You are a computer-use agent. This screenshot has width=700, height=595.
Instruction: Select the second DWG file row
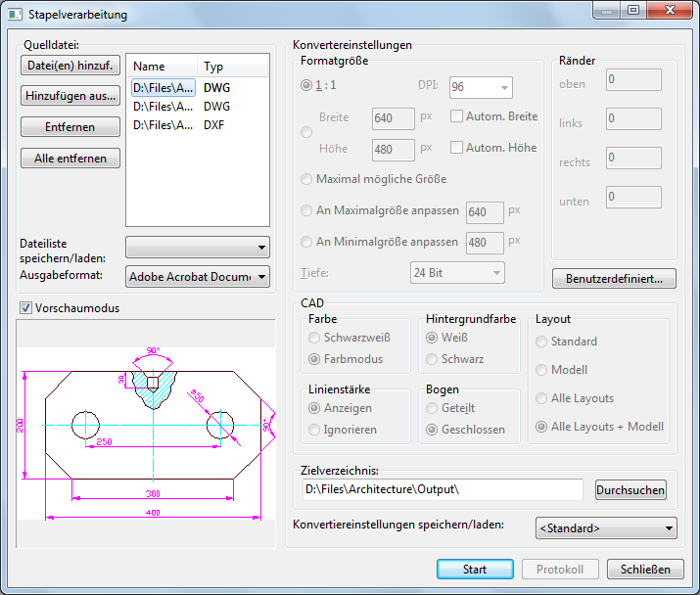point(163,106)
